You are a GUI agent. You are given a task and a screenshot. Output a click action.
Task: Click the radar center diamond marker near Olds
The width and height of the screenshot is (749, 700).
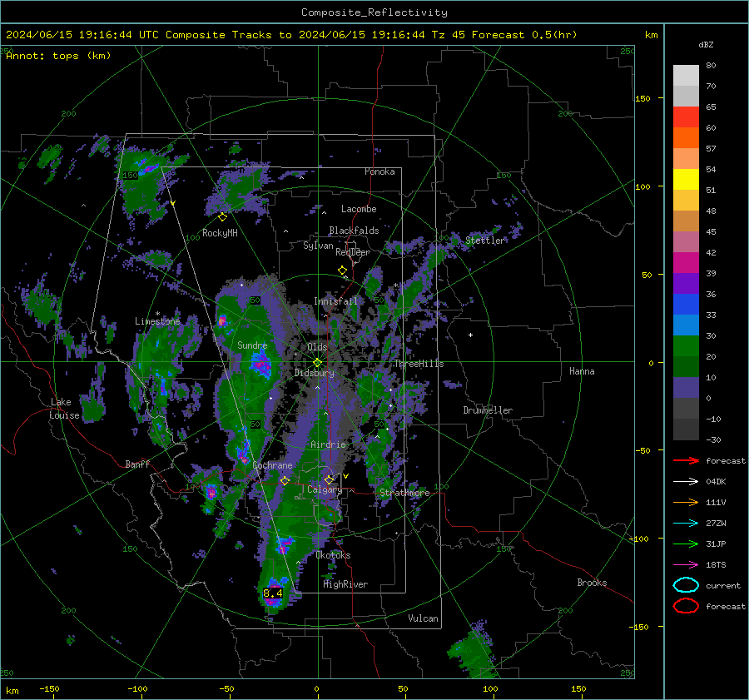(x=318, y=362)
